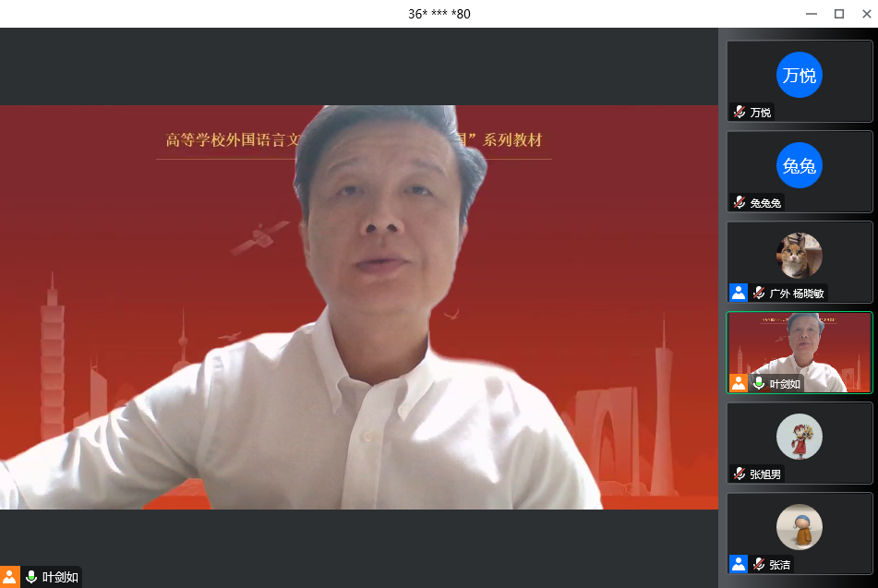Click the muted microphone icon beside 张旭男
The image size is (878, 588).
[x=740, y=474]
